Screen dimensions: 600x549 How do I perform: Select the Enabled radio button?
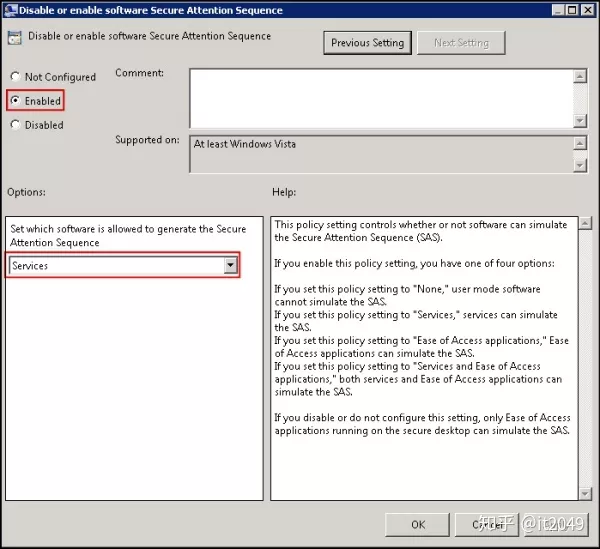pos(15,101)
